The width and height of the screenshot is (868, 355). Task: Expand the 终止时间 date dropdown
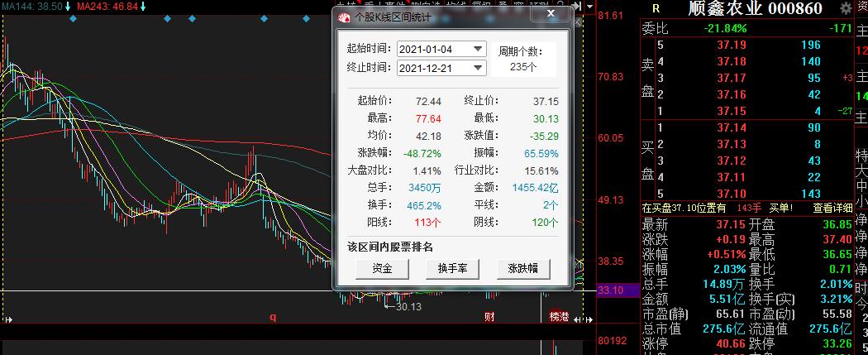pos(479,68)
